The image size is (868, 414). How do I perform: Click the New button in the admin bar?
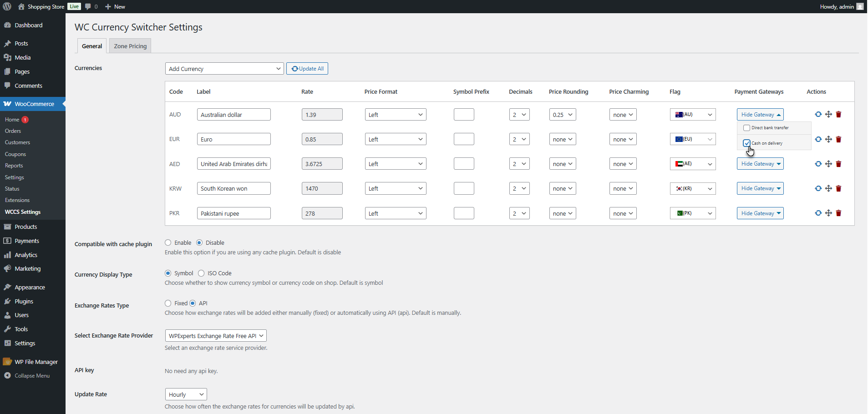tap(115, 6)
